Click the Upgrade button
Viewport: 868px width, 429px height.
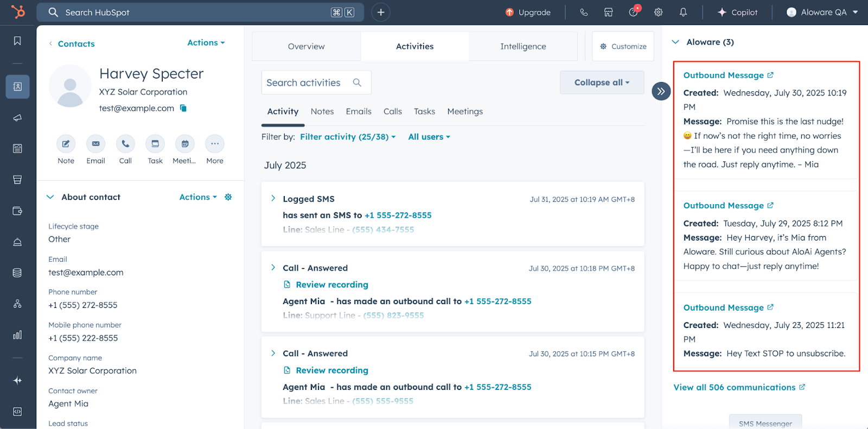pos(528,12)
